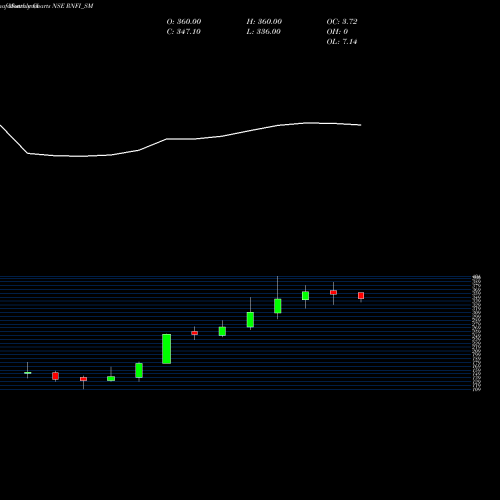500x500 pixels.
Task: Select the OH: 0 reading
Action: pyautogui.click(x=337, y=32)
